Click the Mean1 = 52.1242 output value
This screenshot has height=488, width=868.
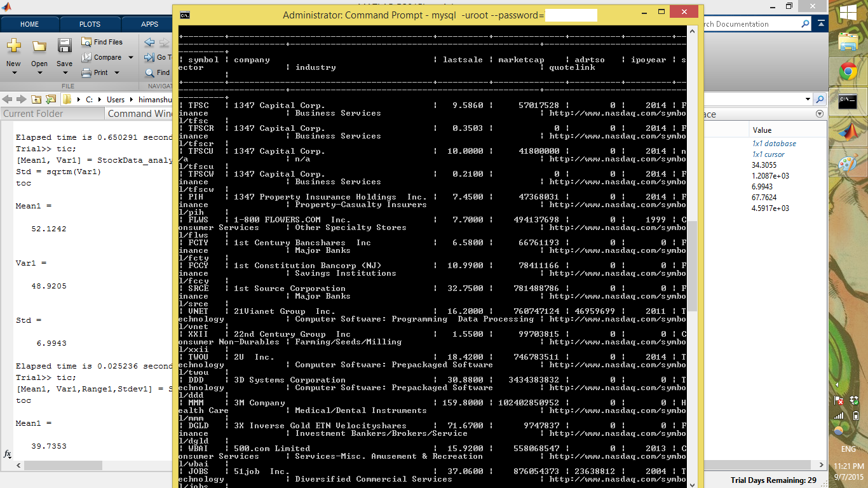pos(49,229)
